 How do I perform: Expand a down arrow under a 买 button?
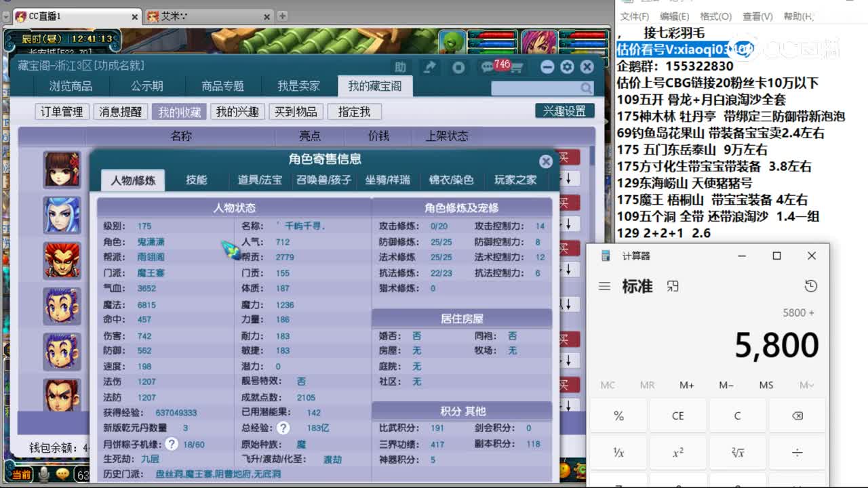point(568,179)
